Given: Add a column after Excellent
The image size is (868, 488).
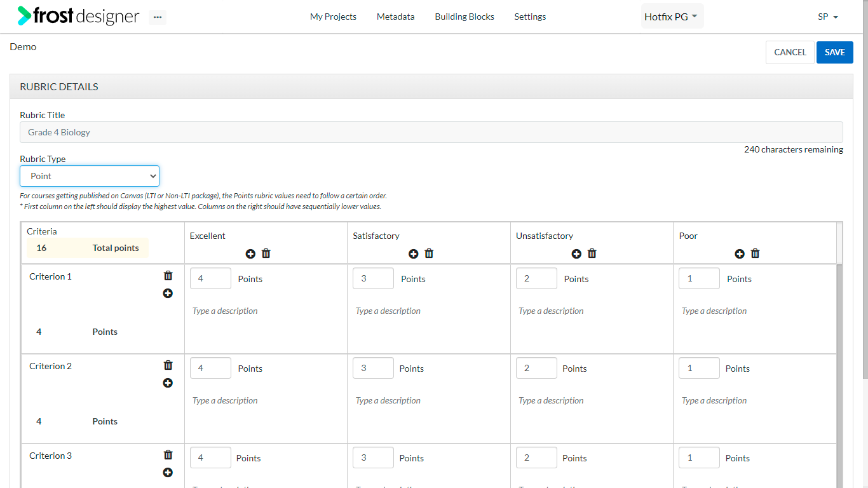Looking at the screenshot, I should 250,254.
